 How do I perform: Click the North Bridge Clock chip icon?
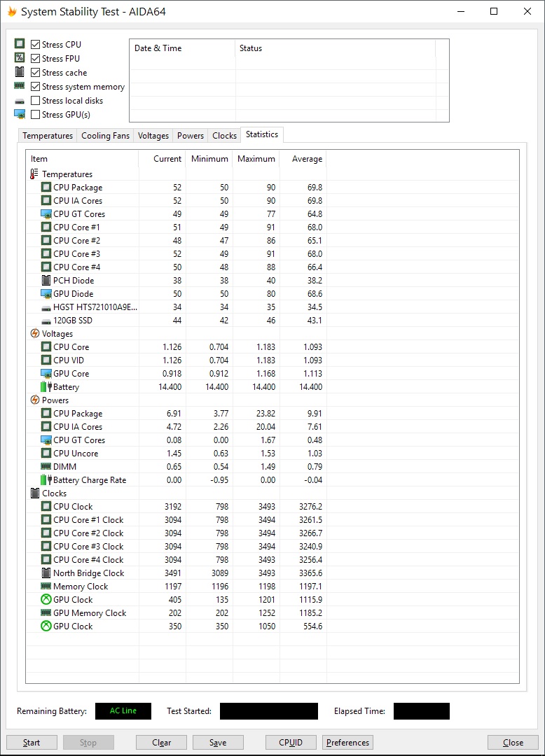(46, 573)
